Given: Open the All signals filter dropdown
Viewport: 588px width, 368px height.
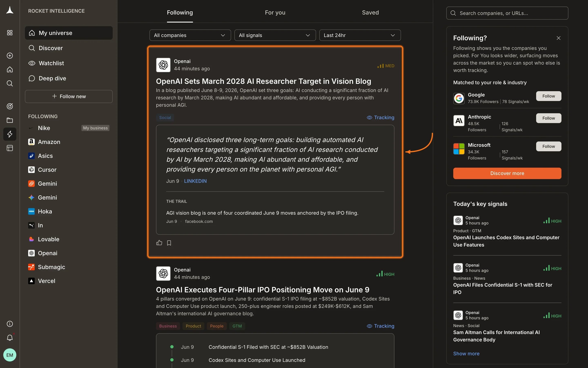Looking at the screenshot, I should click(x=275, y=35).
